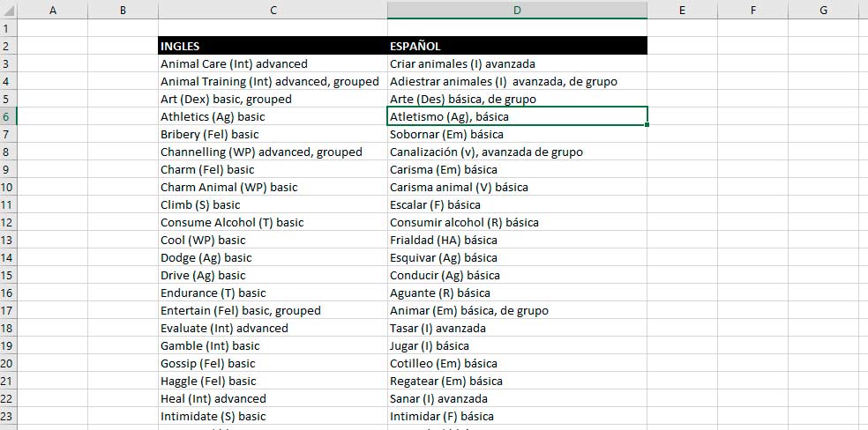Select cell 'Regatear (Em) básica'
This screenshot has height=430, width=868.
point(517,381)
